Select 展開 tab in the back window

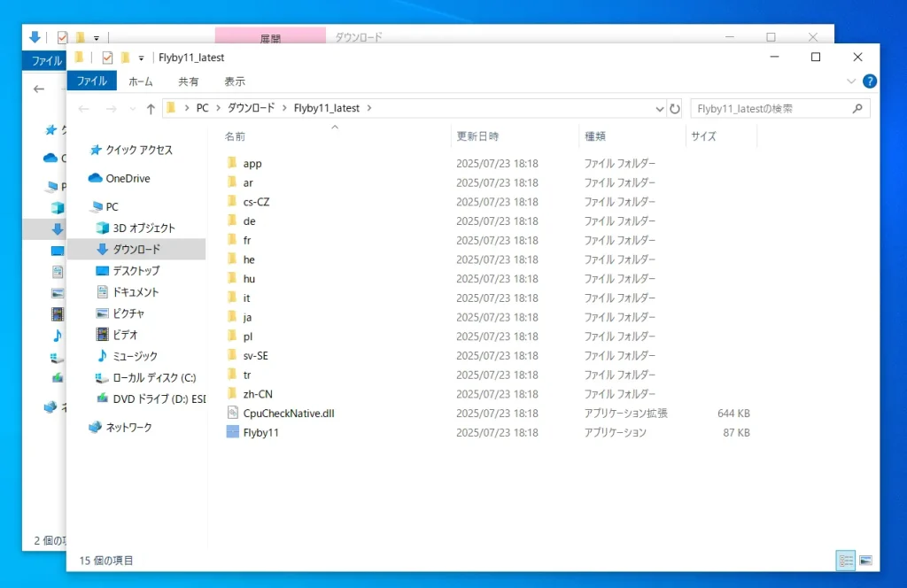click(x=270, y=35)
